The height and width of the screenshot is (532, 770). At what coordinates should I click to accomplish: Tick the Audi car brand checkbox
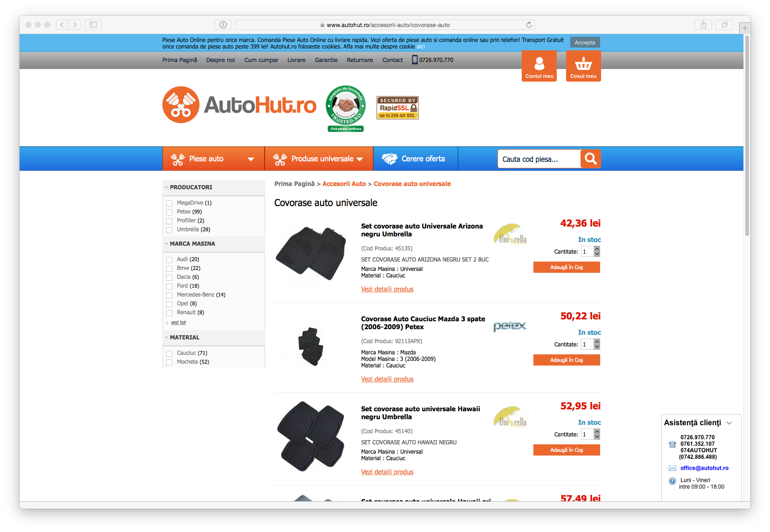click(x=169, y=260)
